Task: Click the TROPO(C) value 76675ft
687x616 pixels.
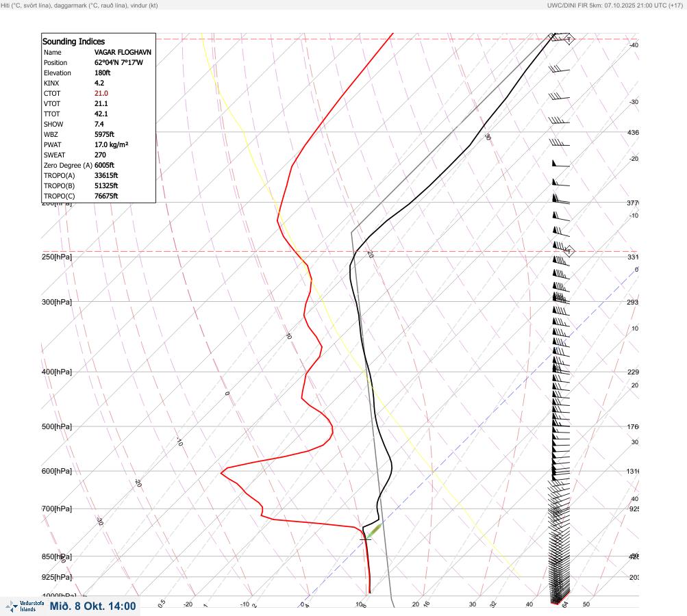Action: coord(106,196)
